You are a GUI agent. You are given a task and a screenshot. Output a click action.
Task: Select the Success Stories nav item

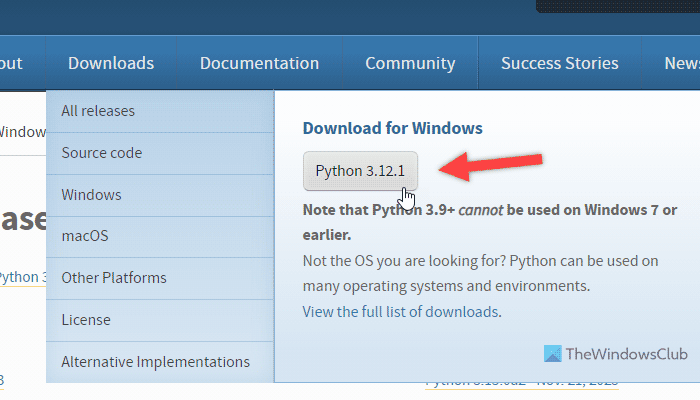pos(559,63)
